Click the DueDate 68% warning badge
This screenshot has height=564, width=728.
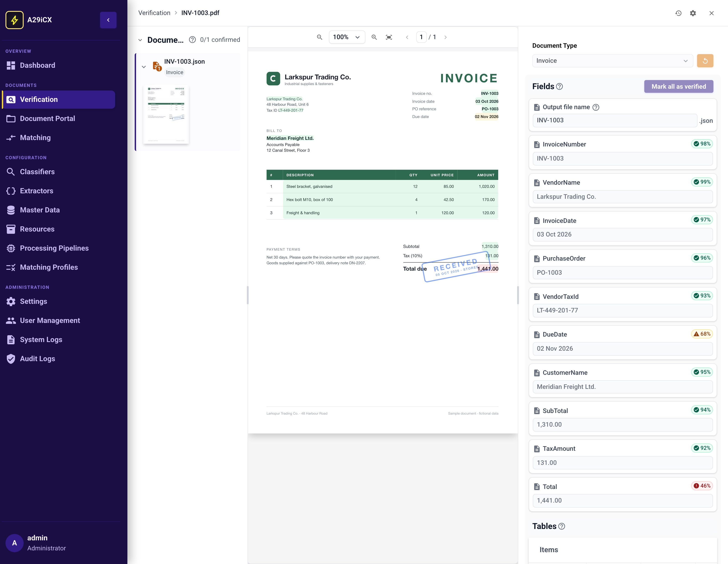pyautogui.click(x=702, y=334)
